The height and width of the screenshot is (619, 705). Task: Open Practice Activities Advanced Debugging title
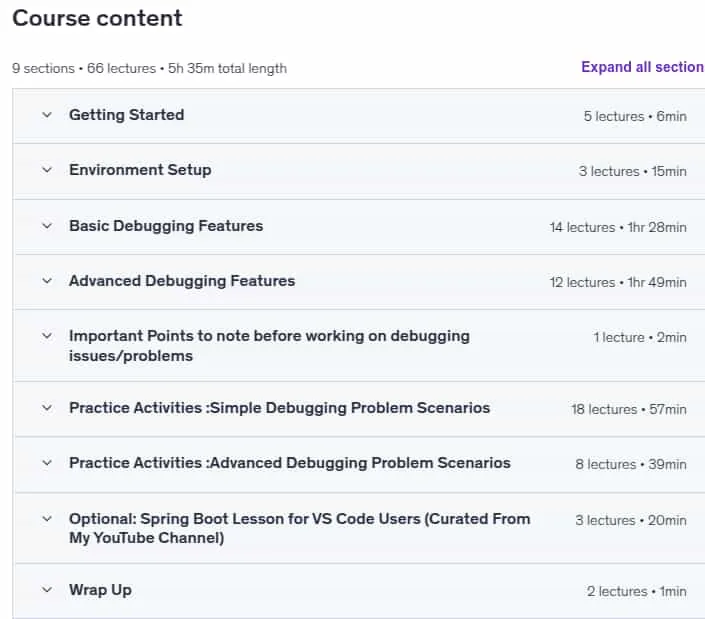click(x=290, y=463)
